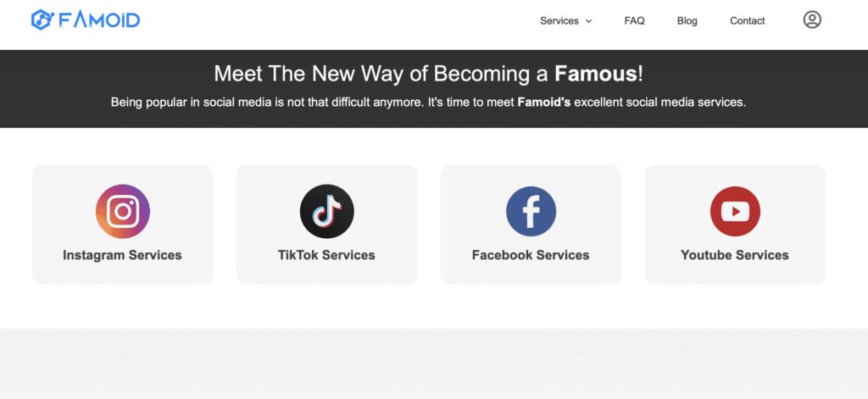Click the Instagram camera logo icon
This screenshot has width=868, height=399.
coord(122,212)
